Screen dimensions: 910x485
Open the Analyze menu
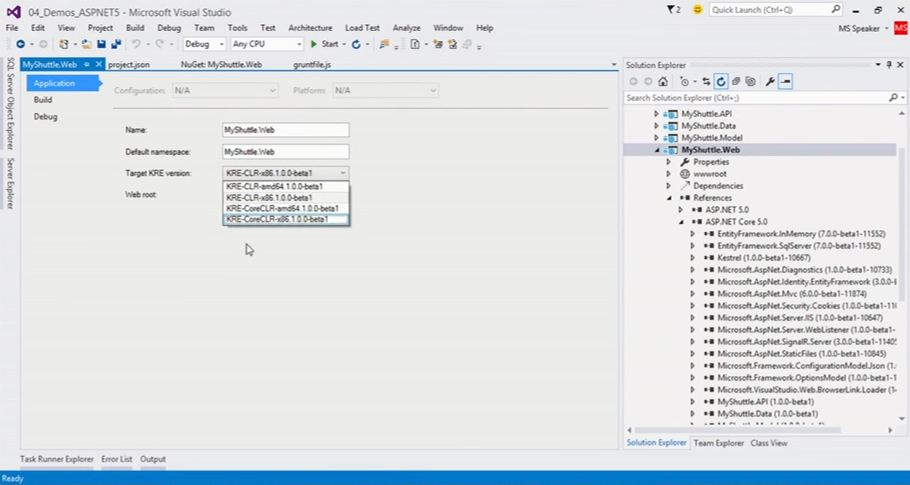[x=406, y=28]
